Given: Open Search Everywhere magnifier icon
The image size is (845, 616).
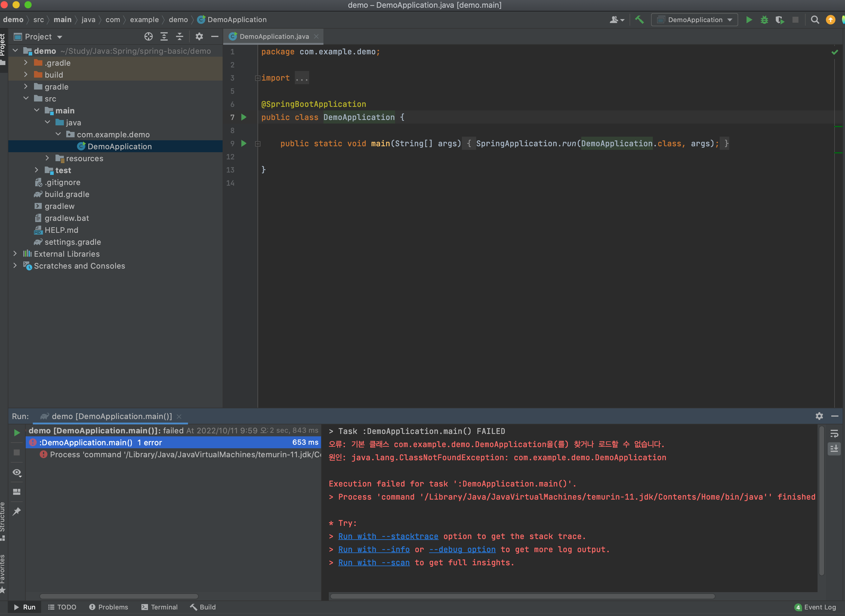Looking at the screenshot, I should pyautogui.click(x=815, y=20).
